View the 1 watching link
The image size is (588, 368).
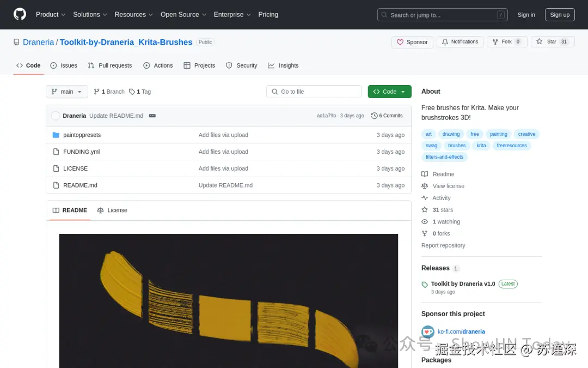pos(441,221)
